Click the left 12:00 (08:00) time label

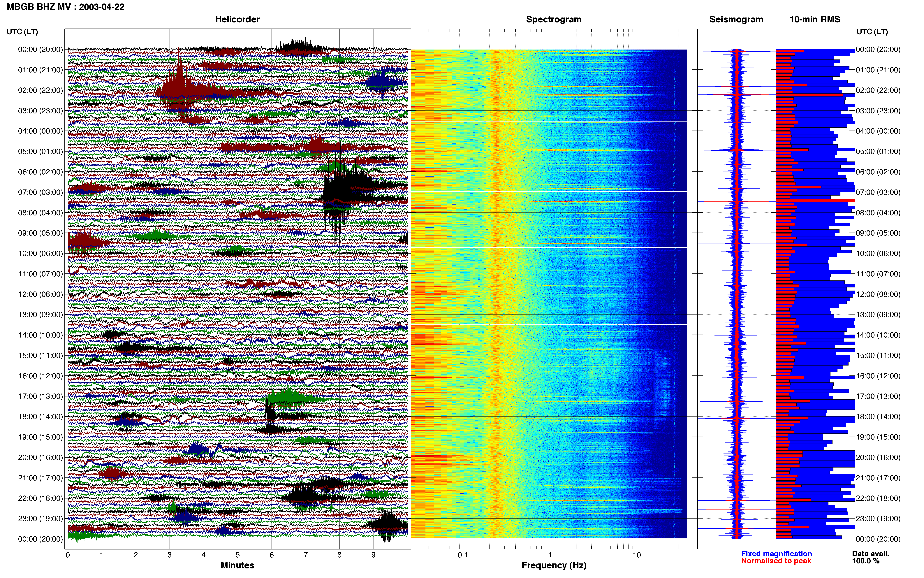click(x=41, y=294)
